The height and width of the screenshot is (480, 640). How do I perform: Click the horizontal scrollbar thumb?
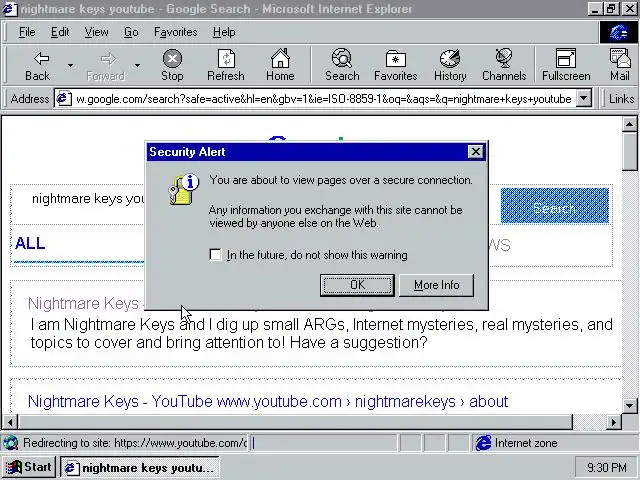295,422
